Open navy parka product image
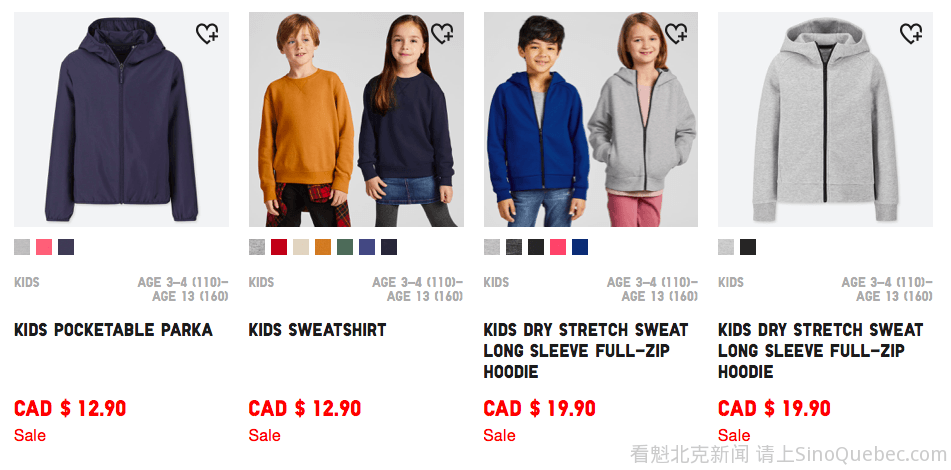Viewport: 951px width, 470px height. 121,119
